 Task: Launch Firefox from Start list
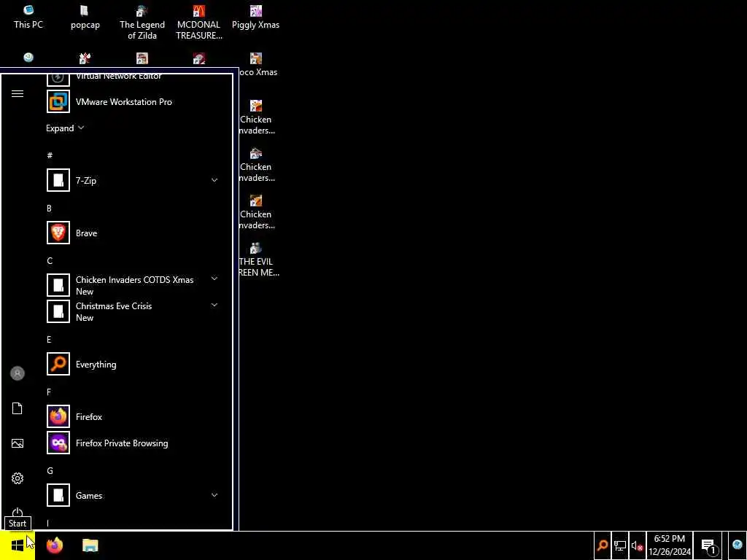click(x=133, y=416)
